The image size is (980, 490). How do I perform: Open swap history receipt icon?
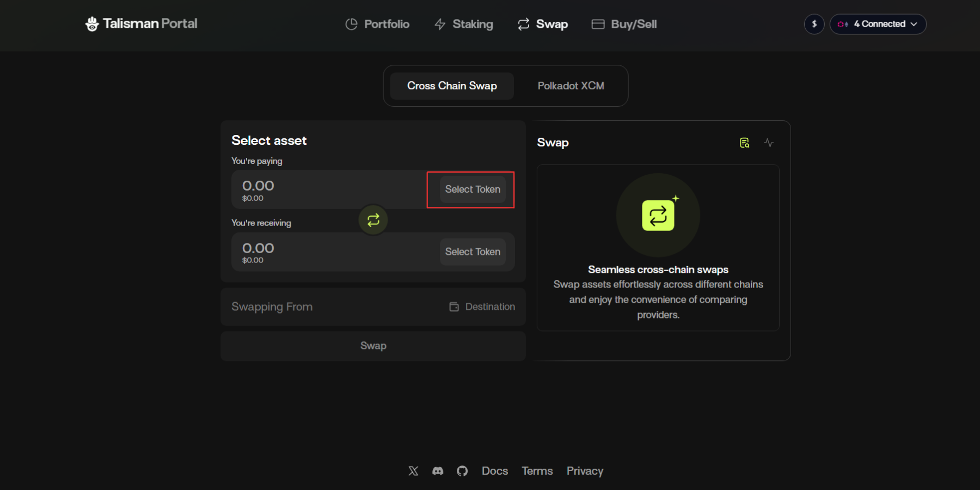click(x=744, y=143)
